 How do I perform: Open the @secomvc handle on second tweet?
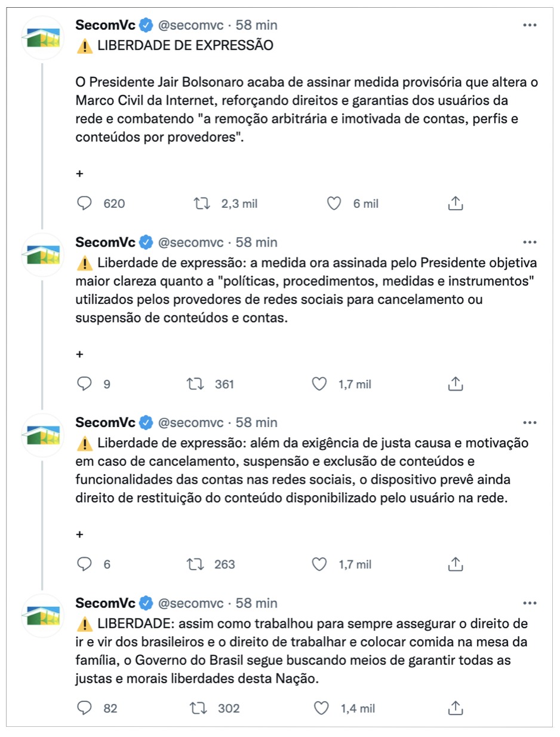(190, 242)
